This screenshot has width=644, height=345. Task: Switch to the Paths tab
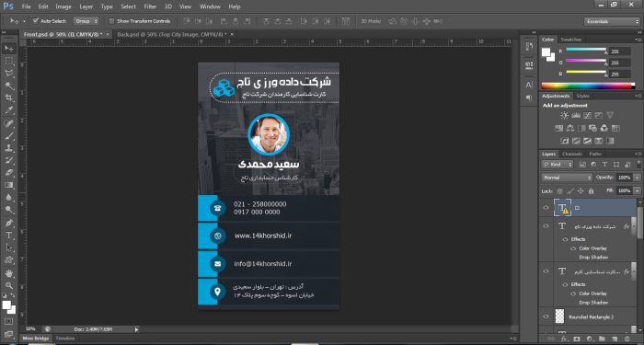595,154
